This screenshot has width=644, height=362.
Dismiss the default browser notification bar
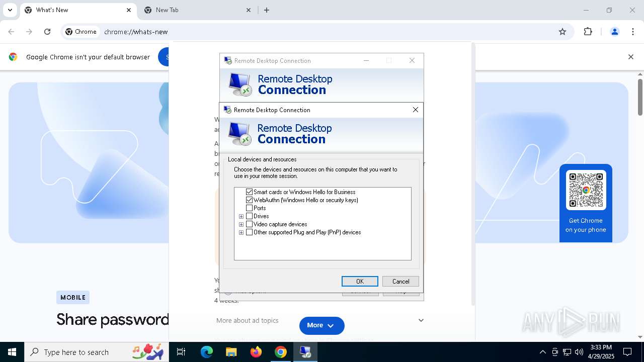630,57
